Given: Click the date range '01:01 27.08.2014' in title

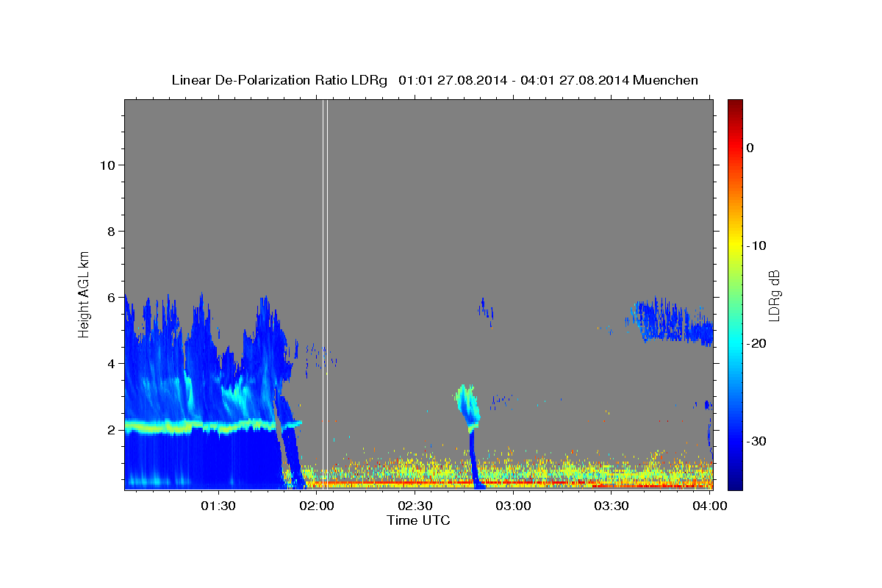Looking at the screenshot, I should pyautogui.click(x=452, y=80).
